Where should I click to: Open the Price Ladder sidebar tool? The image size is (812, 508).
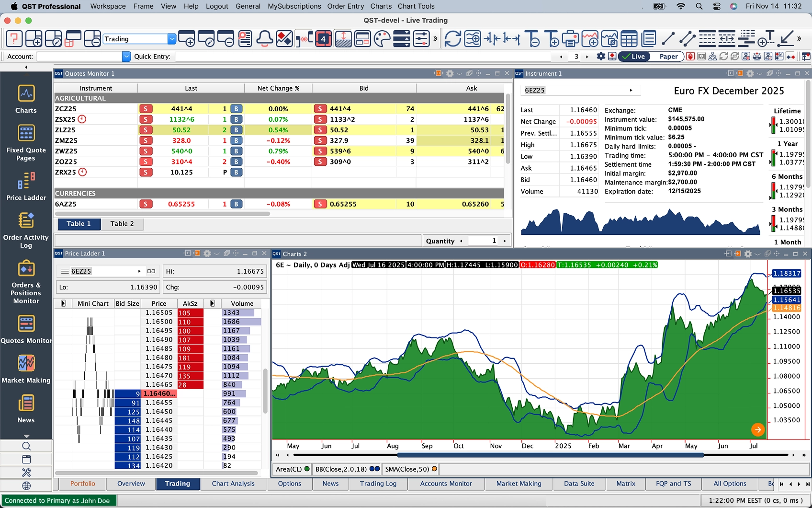26,186
